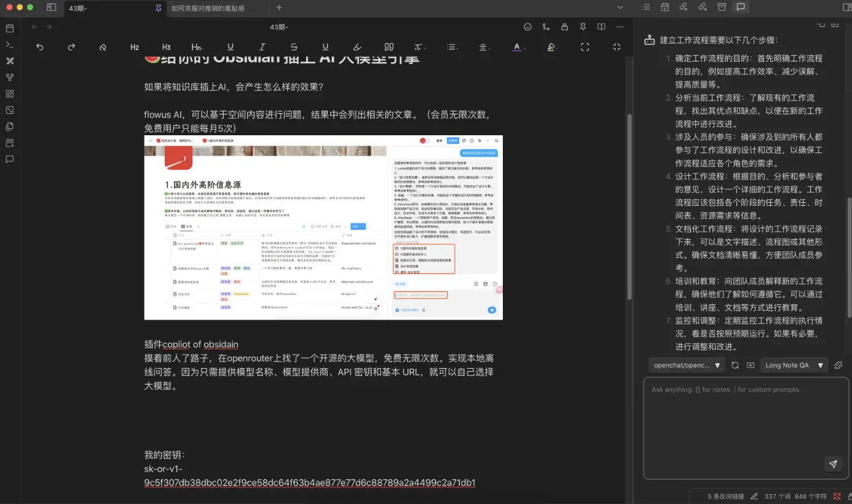Toggle reading view book icon
The image size is (852, 504).
click(x=601, y=27)
